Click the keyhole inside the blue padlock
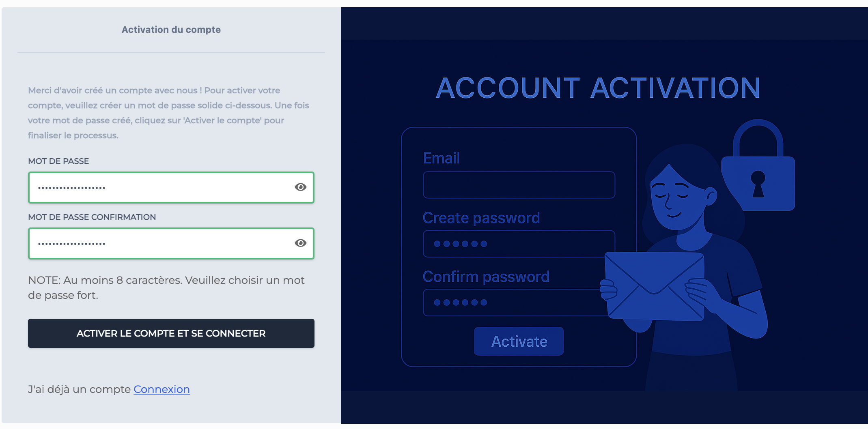Screen dimensions: 868x429 click(757, 182)
